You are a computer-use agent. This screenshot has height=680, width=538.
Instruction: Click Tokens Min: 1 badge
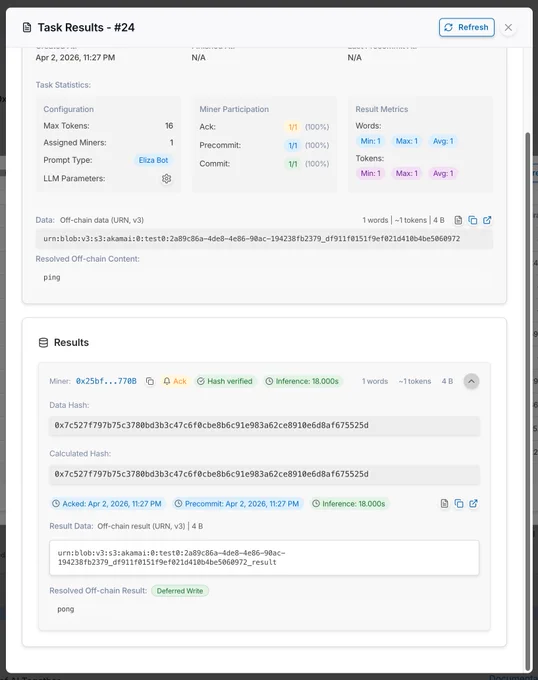(x=370, y=173)
